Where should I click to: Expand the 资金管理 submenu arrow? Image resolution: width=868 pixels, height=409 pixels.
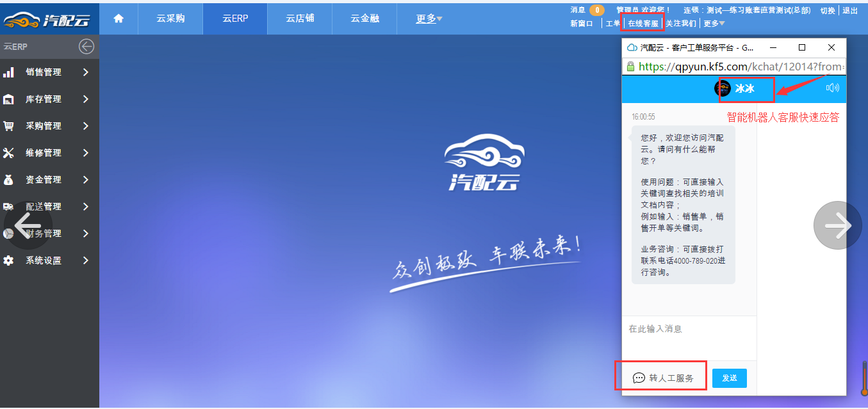86,180
